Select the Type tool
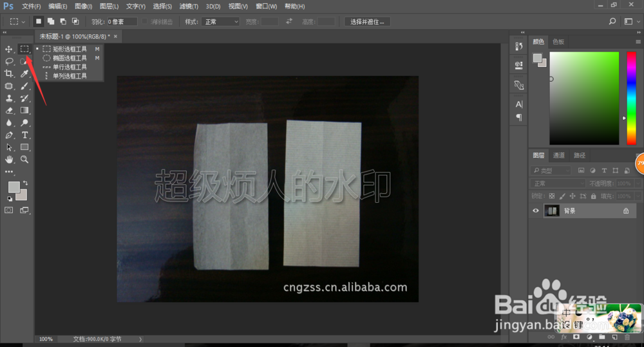The image size is (644, 347). (24, 135)
